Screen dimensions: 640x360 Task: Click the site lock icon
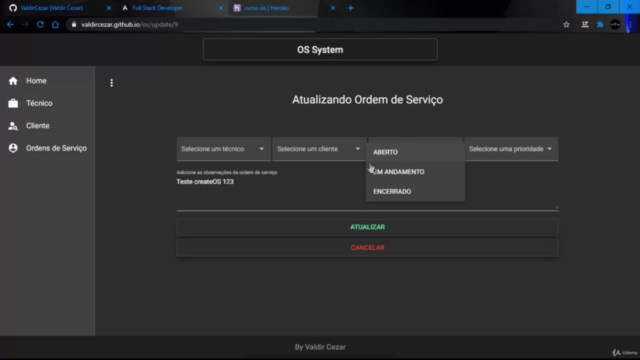pyautogui.click(x=74, y=24)
